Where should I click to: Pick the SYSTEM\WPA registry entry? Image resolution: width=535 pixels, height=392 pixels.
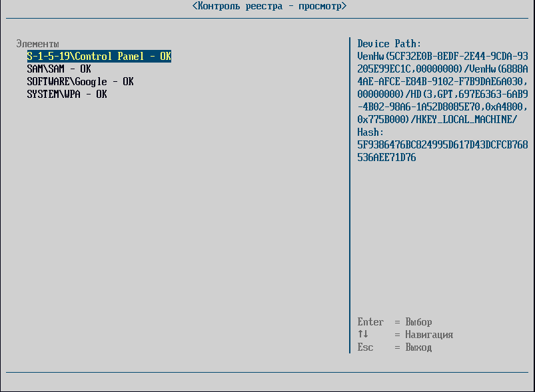coord(67,95)
